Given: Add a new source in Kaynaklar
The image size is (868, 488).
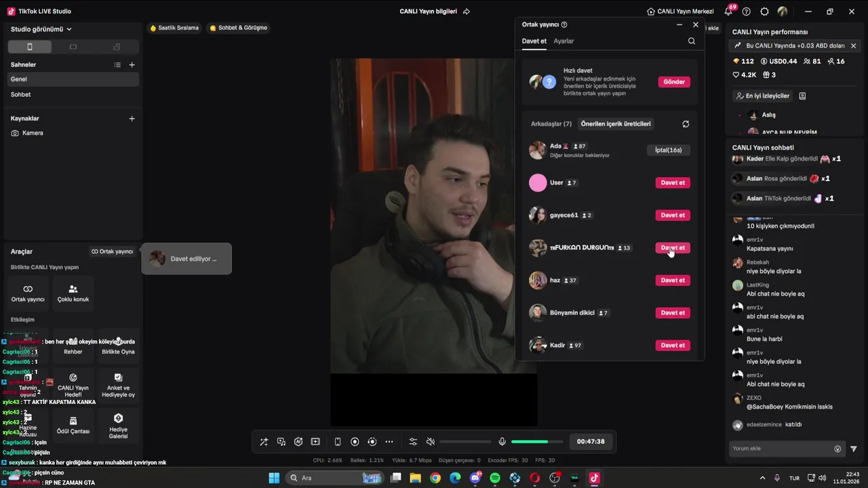Looking at the screenshot, I should 132,119.
